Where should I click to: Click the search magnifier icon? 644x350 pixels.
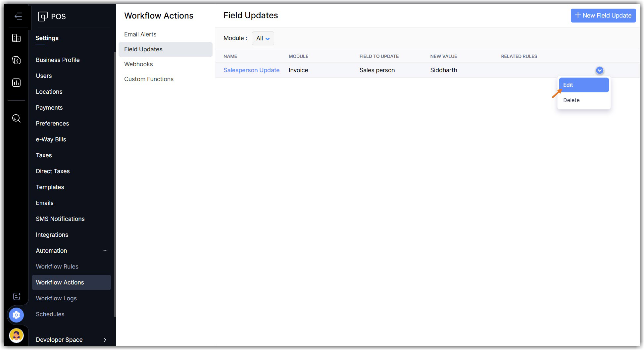16,118
